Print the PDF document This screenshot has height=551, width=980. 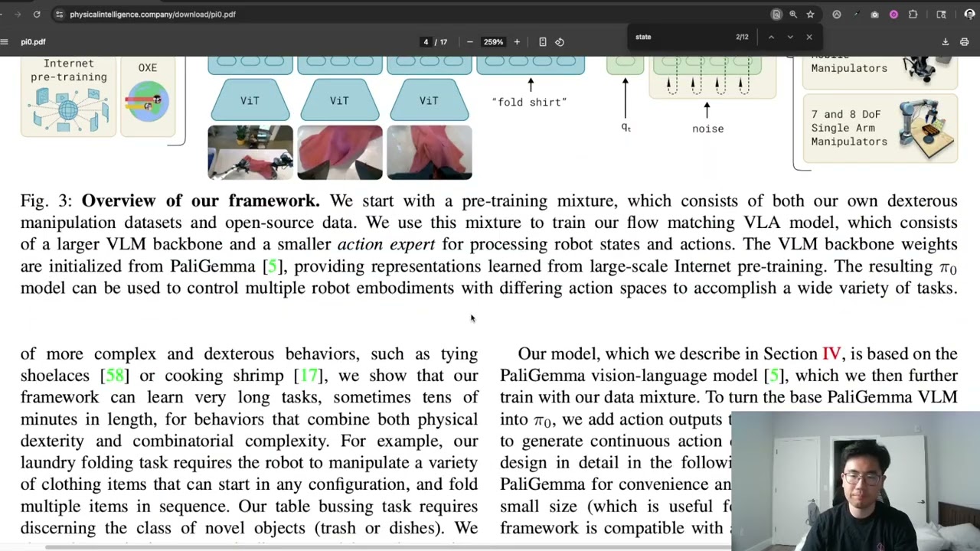tap(965, 42)
